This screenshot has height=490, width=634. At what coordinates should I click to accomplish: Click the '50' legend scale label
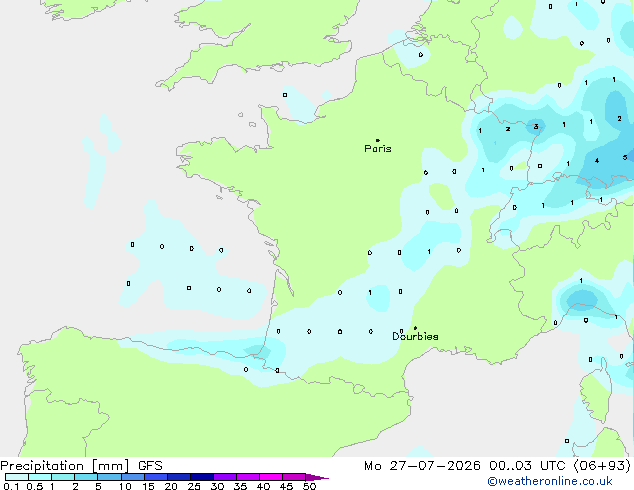click(310, 486)
